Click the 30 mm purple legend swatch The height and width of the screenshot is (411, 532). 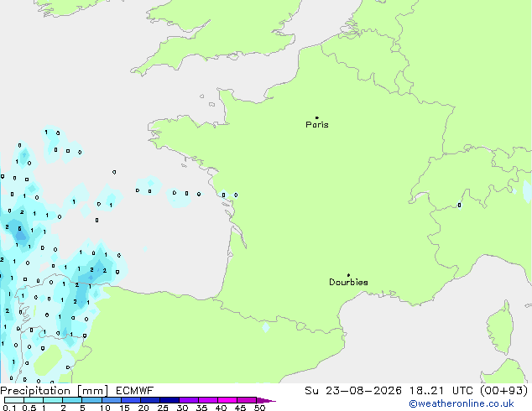(x=188, y=400)
